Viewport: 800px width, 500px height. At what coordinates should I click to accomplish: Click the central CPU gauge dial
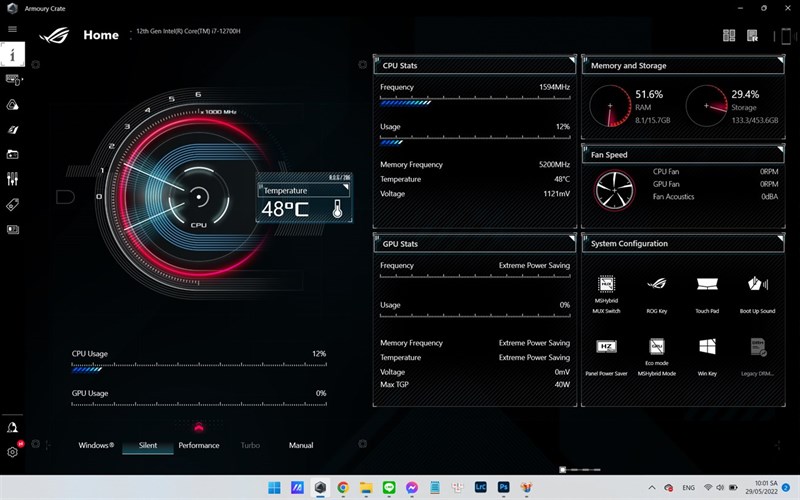[198, 197]
